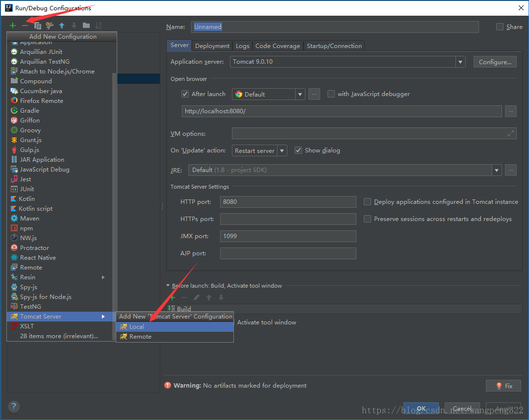The width and height of the screenshot is (529, 420).
Task: Select Remote Tomcat Server option
Action: coord(175,337)
